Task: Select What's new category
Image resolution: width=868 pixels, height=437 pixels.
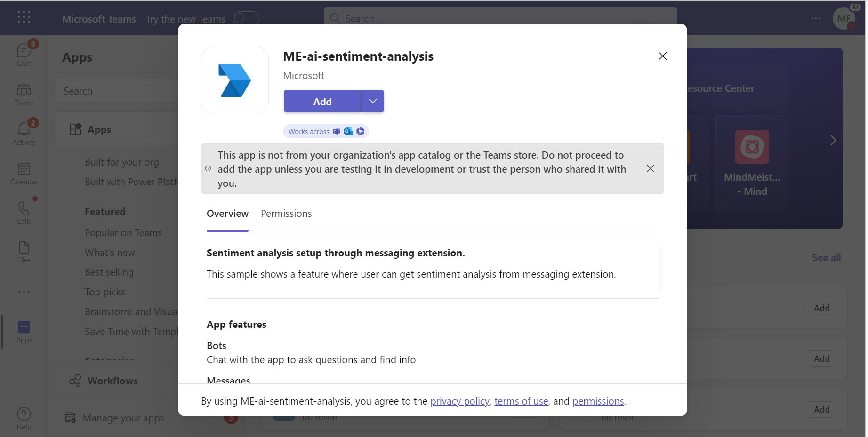Action: point(110,253)
